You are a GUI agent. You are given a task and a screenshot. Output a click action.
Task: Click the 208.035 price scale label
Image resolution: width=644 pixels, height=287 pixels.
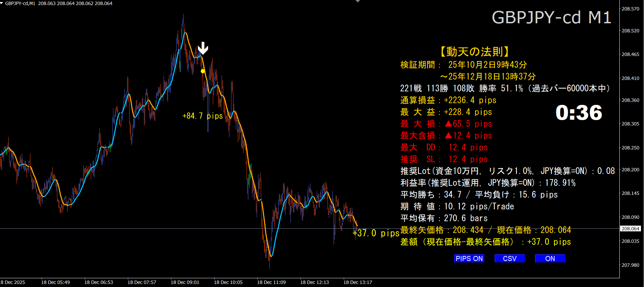click(631, 241)
